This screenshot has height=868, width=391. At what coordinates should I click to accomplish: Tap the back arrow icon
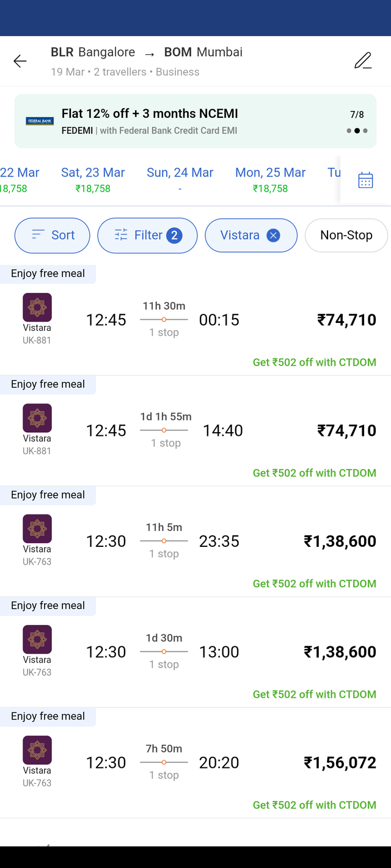20,61
